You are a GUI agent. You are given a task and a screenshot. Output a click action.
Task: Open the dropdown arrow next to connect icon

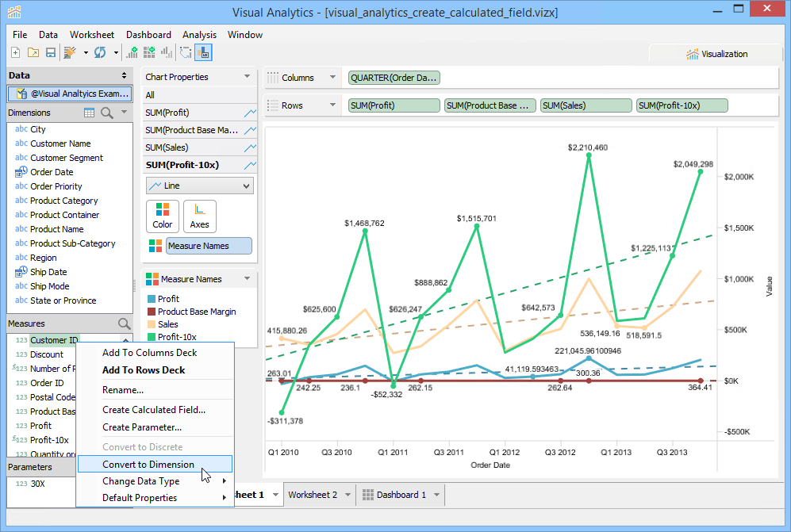tap(85, 52)
